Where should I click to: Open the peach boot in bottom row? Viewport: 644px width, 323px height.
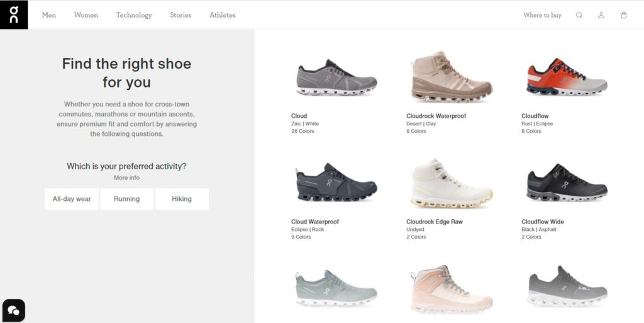click(x=452, y=289)
